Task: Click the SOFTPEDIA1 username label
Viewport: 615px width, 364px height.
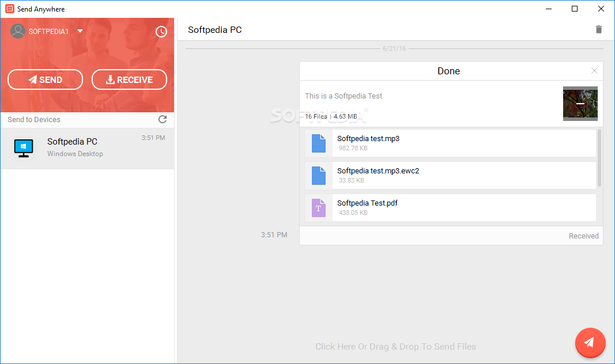Action: tap(48, 31)
